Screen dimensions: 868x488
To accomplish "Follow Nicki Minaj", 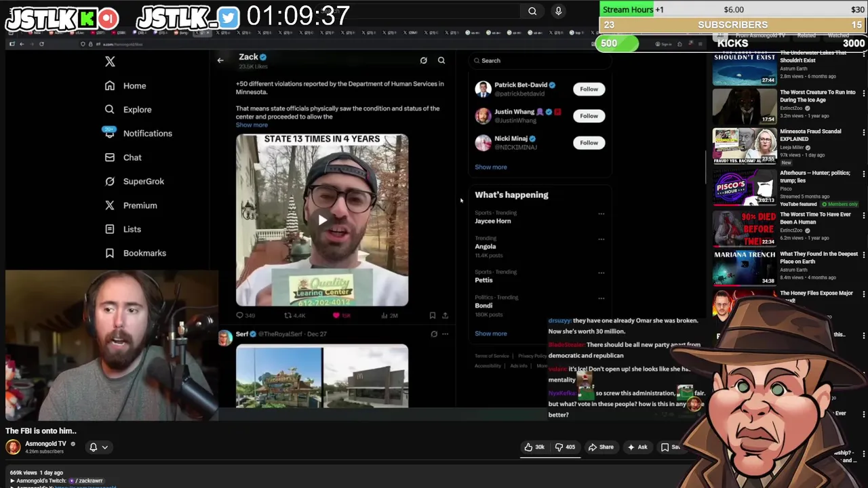I will [589, 142].
